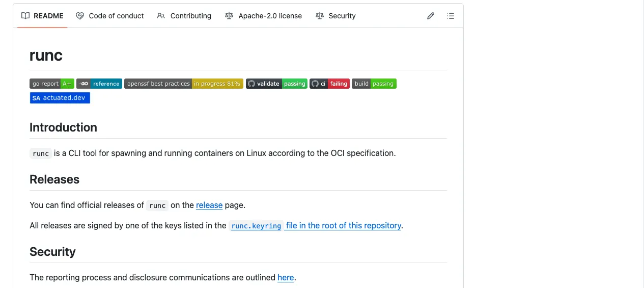Open the Contributing tab
The image size is (644, 288).
[184, 16]
